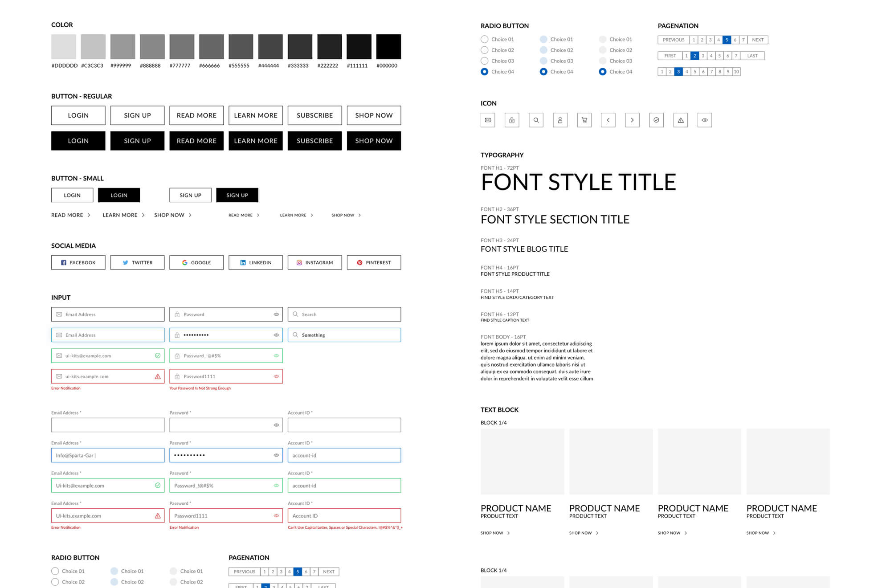
Task: Toggle password visibility on the Password field
Action: 276,314
